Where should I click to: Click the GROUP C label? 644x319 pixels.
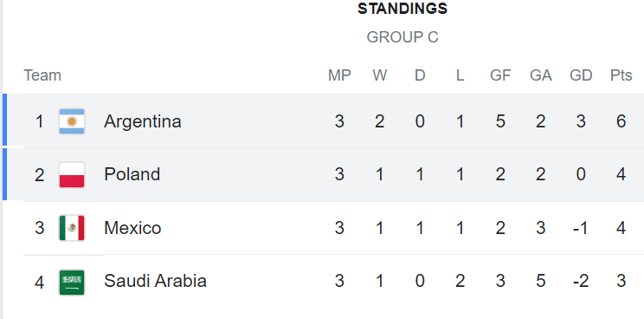(402, 37)
